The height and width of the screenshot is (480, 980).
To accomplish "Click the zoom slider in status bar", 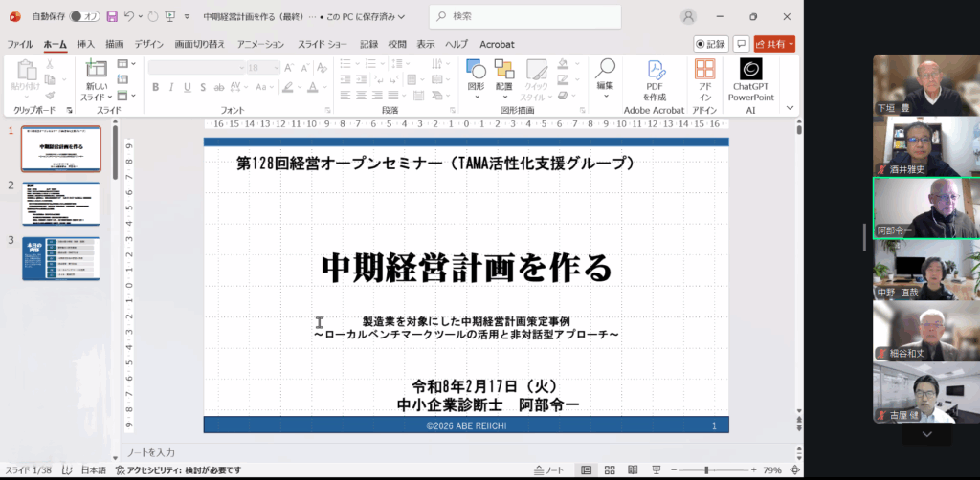I will (708, 470).
